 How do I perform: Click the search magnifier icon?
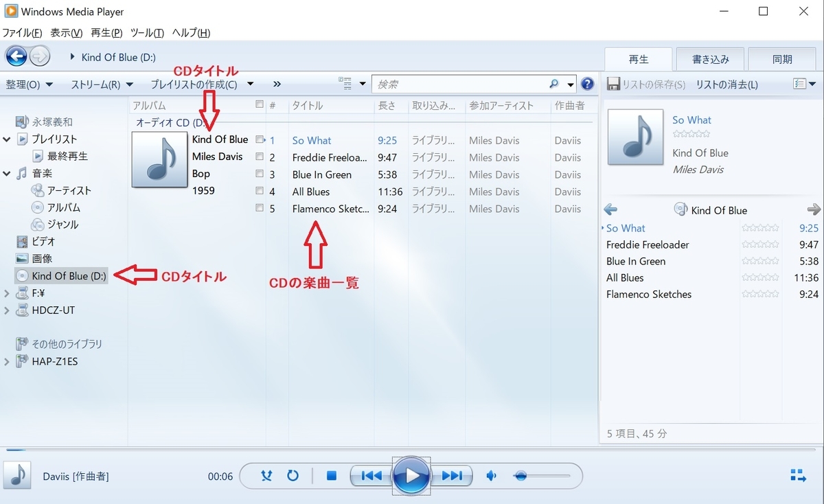pyautogui.click(x=554, y=84)
